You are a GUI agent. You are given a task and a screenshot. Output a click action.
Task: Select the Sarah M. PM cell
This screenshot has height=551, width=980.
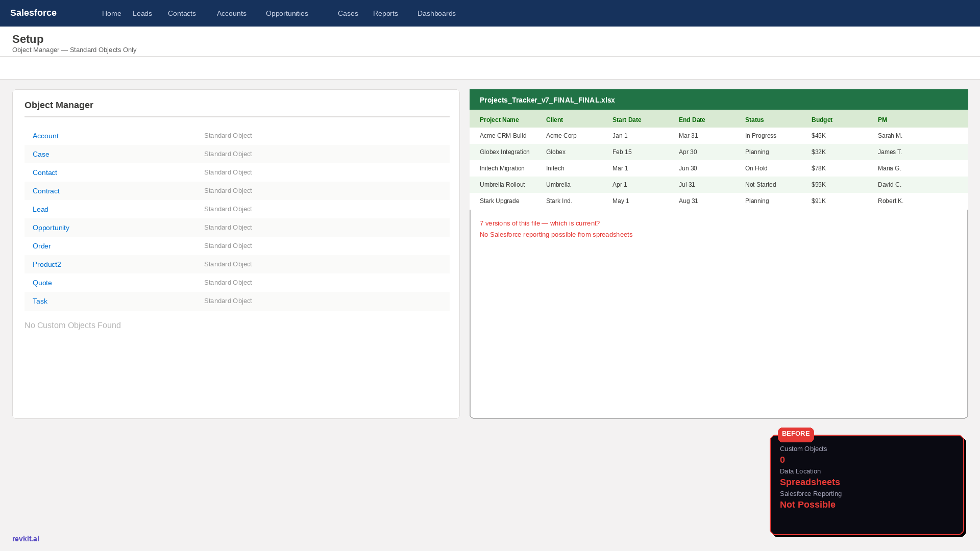[890, 136]
